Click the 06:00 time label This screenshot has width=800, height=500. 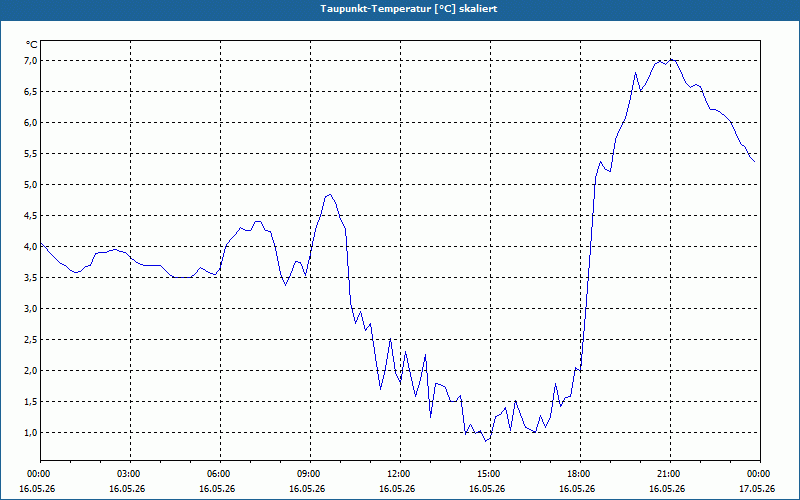click(220, 474)
